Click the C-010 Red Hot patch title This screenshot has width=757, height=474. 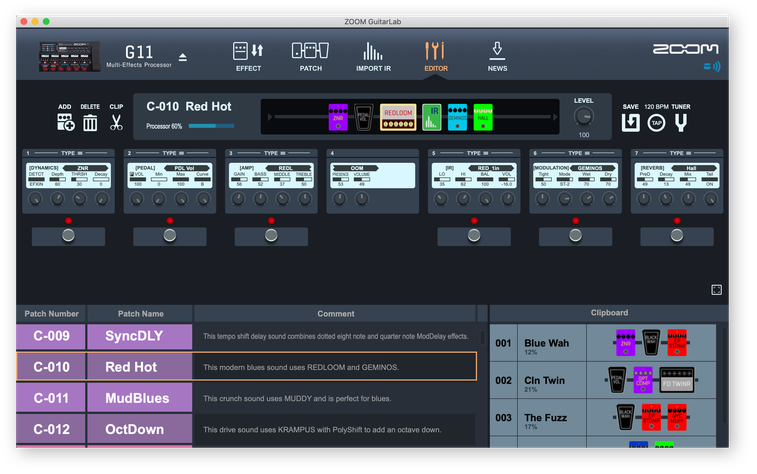[189, 106]
